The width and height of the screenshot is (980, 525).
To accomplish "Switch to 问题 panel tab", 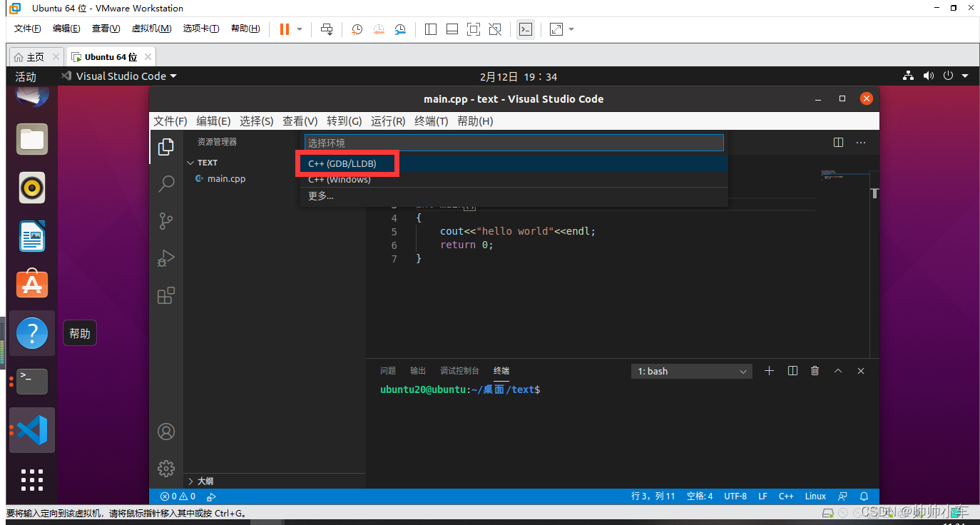I will click(x=388, y=371).
